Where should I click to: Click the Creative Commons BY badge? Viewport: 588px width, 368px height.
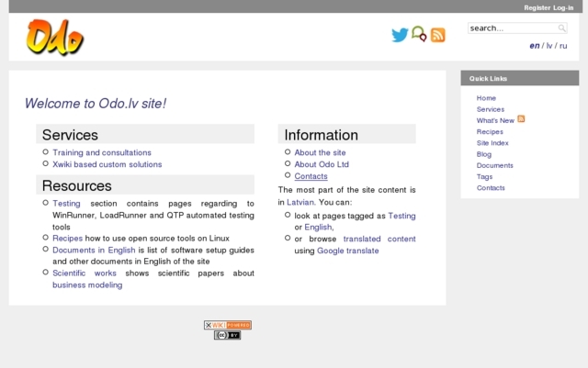coord(227,335)
